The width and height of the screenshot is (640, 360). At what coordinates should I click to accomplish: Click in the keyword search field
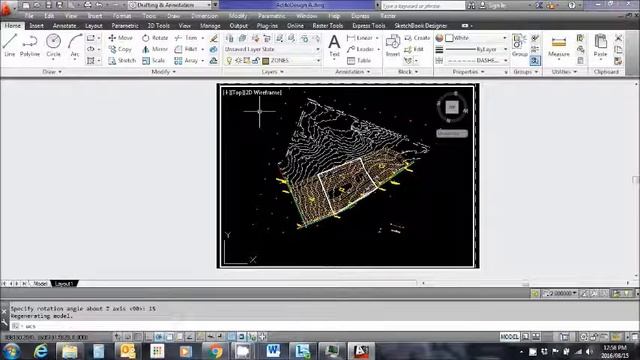point(422,5)
